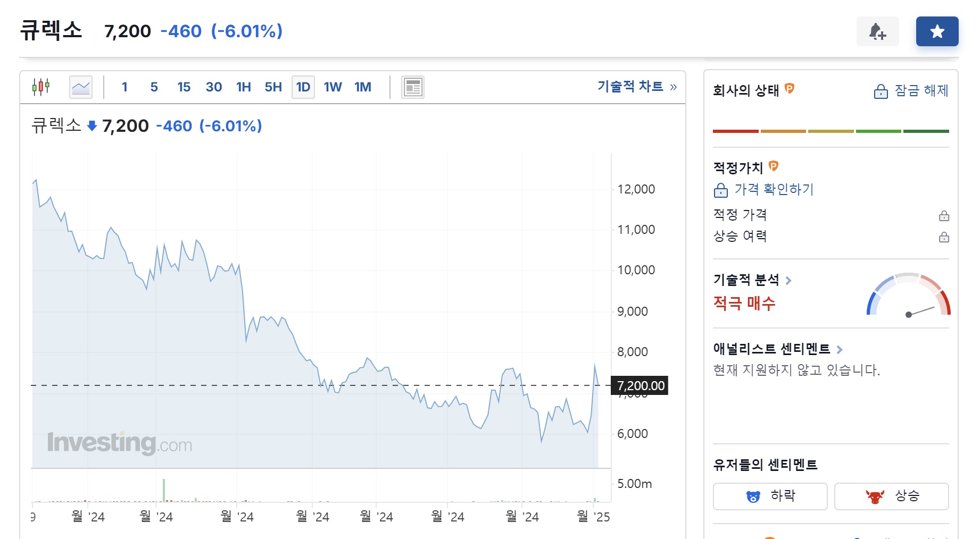
Task: Click the 잠금 해제 unlock link
Action: click(921, 90)
